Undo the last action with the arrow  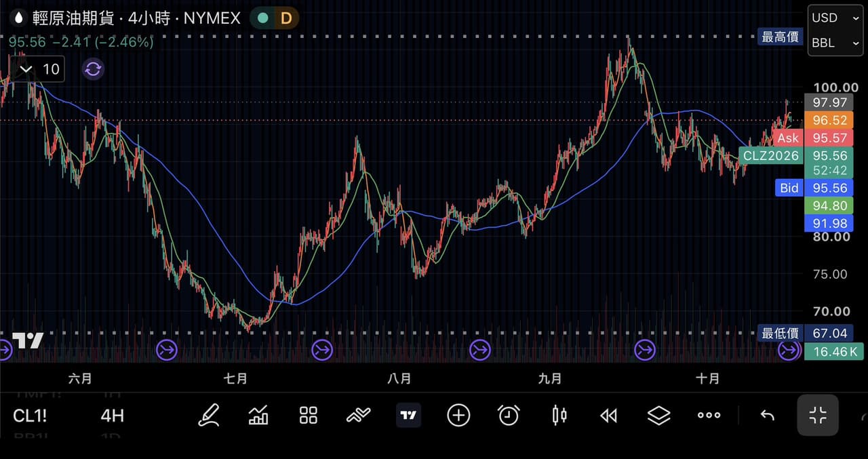[767, 415]
